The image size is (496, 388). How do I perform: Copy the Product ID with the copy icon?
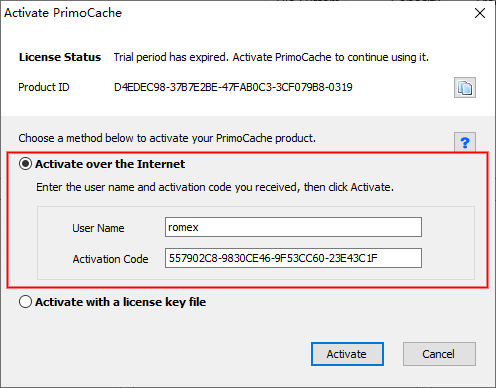(x=465, y=88)
